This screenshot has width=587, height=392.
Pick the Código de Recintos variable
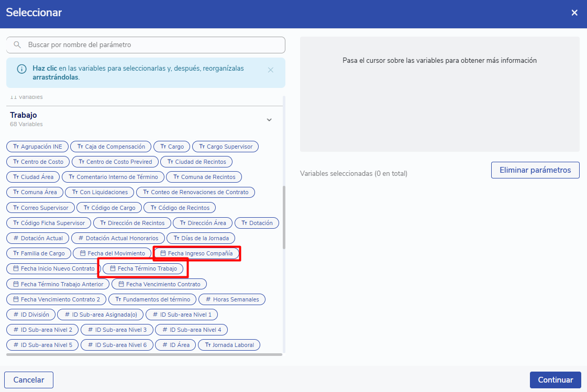tap(180, 208)
